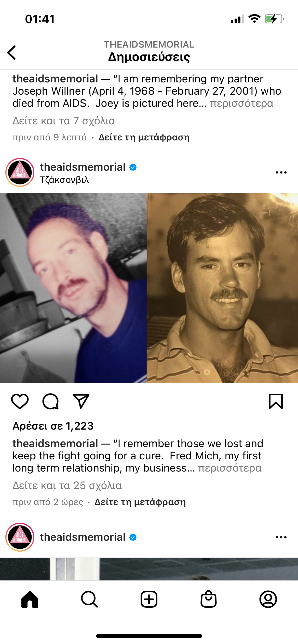Open comments via the speech bubble icon
The image size is (298, 644).
coord(50,401)
